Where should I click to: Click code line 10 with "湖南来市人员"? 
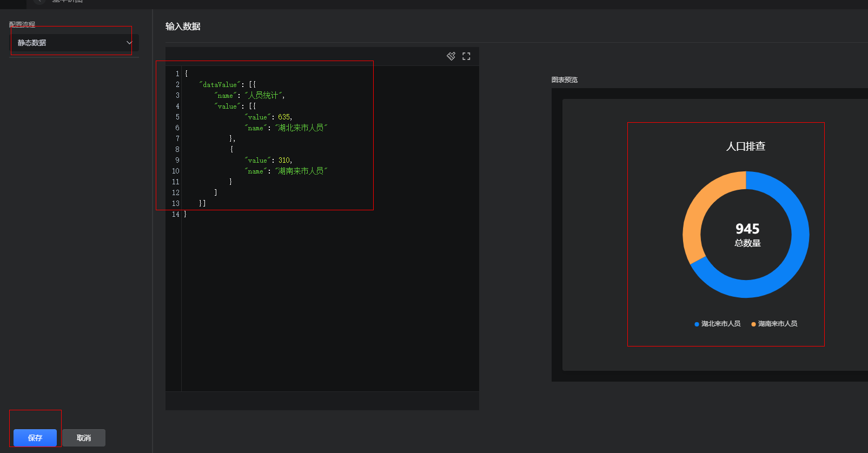point(286,171)
